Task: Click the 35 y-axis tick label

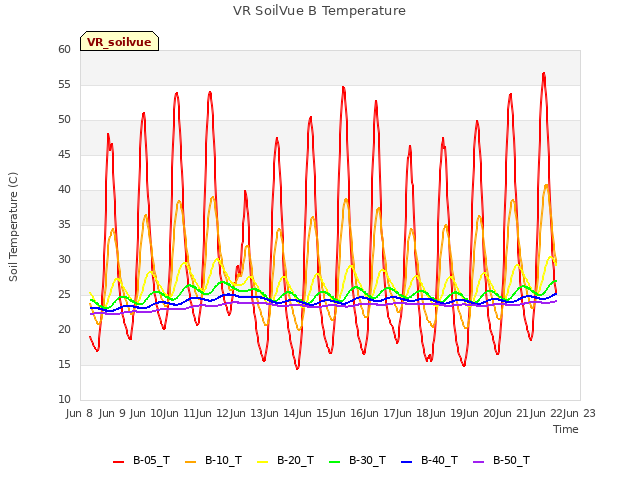Action: click(x=64, y=224)
